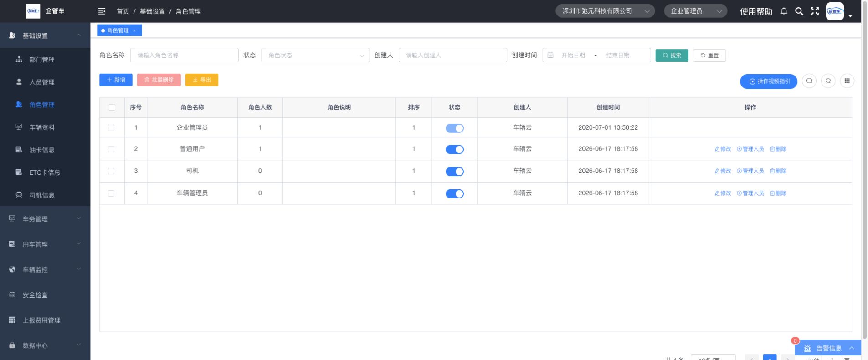Focus the 请输入创建人 input field
This screenshot has width=868, height=360.
click(453, 55)
